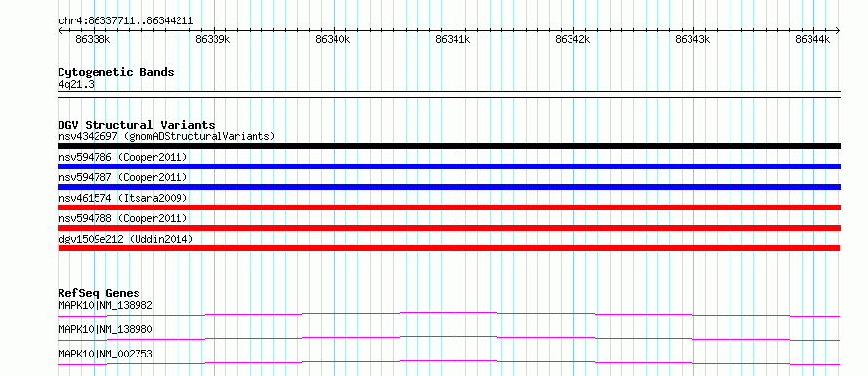
Task: Click the Cytogenetic Bands track title
Action: pos(116,72)
